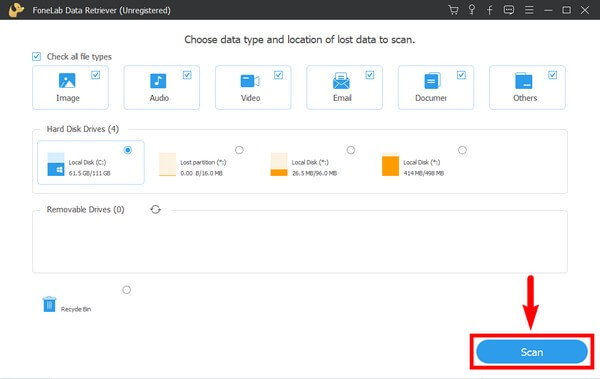Select the 96.0 MB Local Disk radio button

click(x=351, y=150)
